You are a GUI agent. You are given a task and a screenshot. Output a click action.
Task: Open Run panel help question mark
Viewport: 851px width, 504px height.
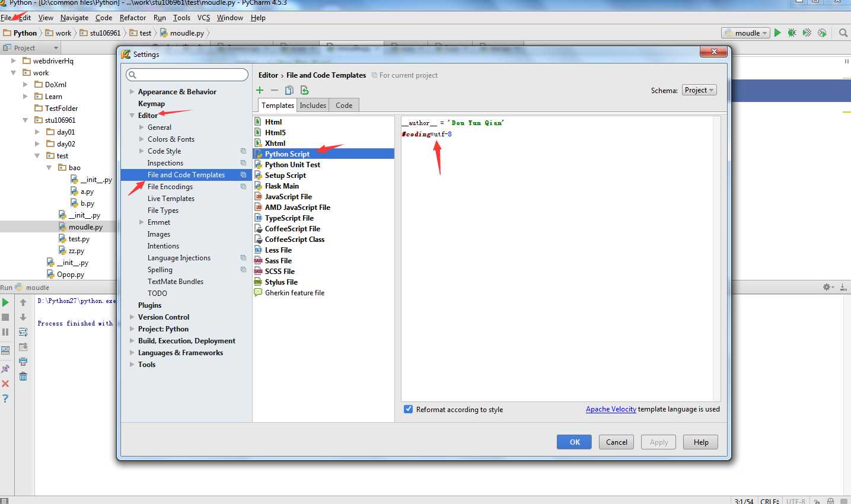(5, 398)
